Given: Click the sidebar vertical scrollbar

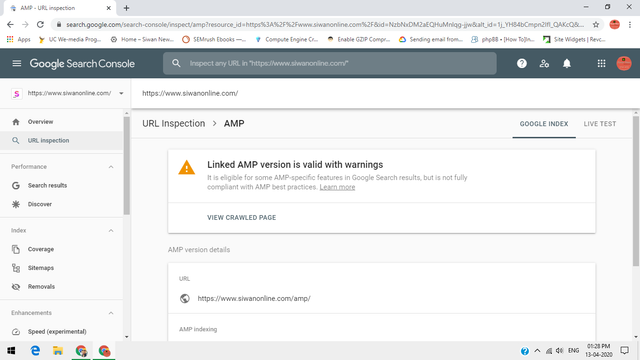Looking at the screenshot, I should pyautogui.click(x=127, y=165).
